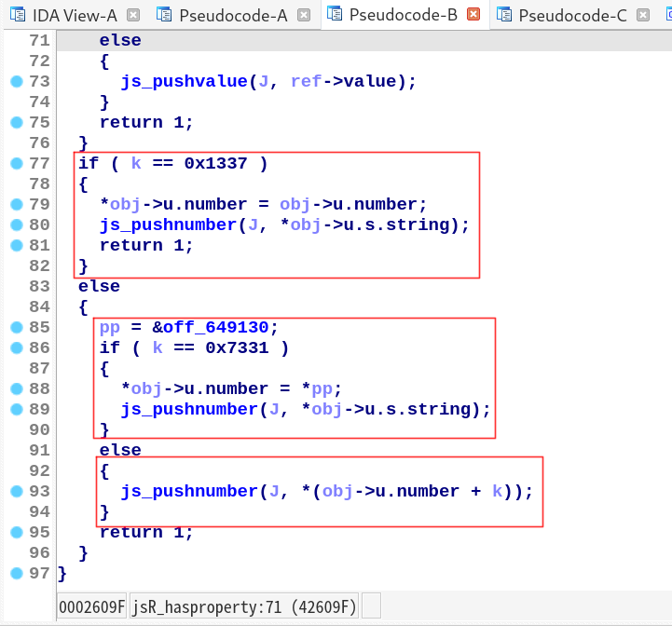
Task: Toggle the breakpoint dot on line 73
Action: click(15, 81)
